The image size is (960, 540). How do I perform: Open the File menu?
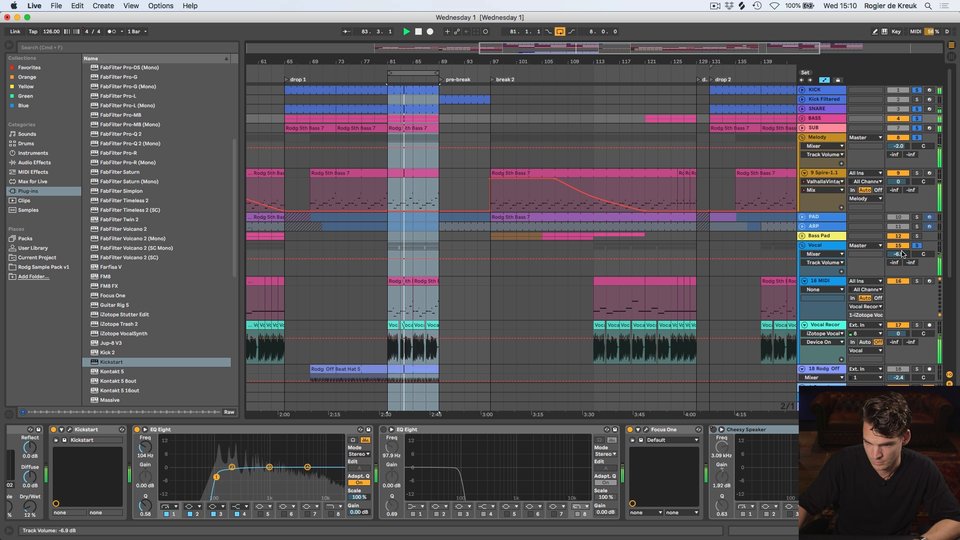click(x=56, y=6)
